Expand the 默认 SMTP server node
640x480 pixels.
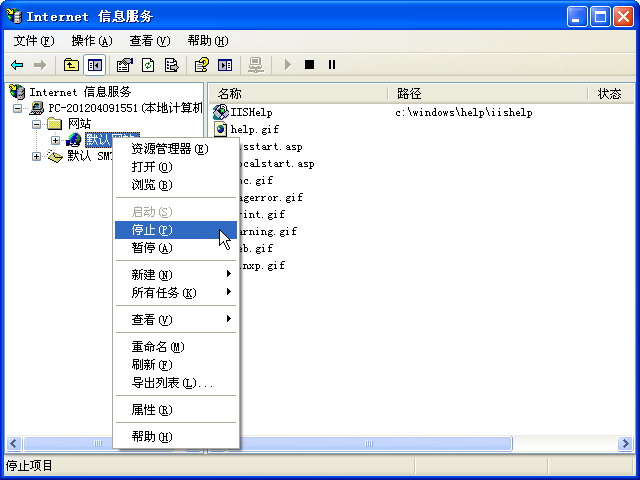pyautogui.click(x=36, y=156)
